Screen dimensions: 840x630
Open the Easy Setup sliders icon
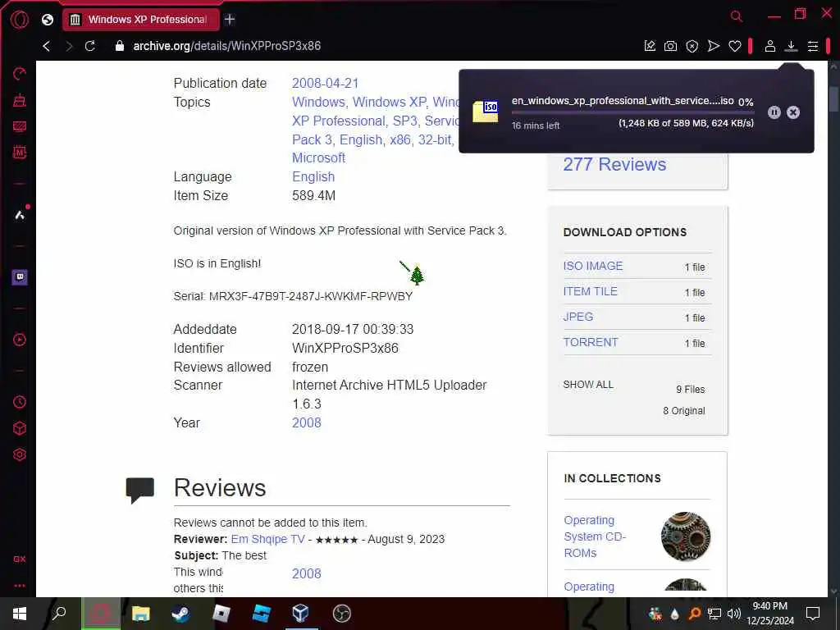813,46
